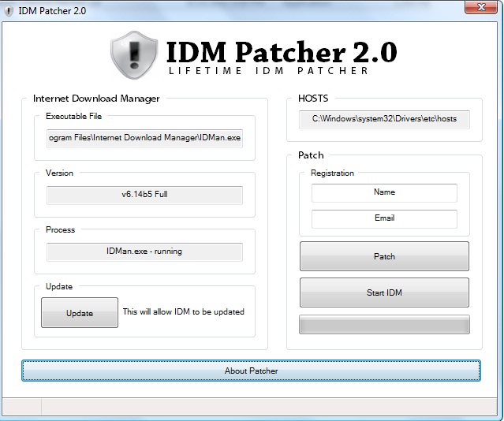
Task: Click the Start IDM button
Action: [x=384, y=292]
